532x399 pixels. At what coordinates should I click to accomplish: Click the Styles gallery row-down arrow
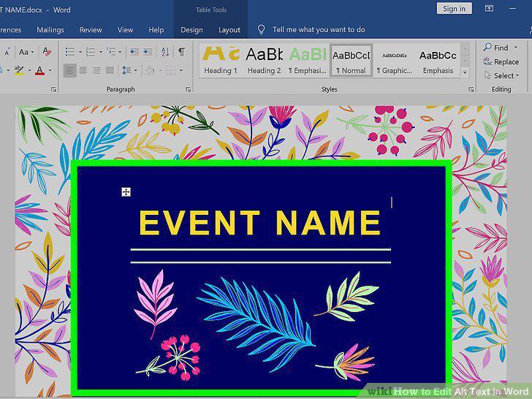click(465, 61)
